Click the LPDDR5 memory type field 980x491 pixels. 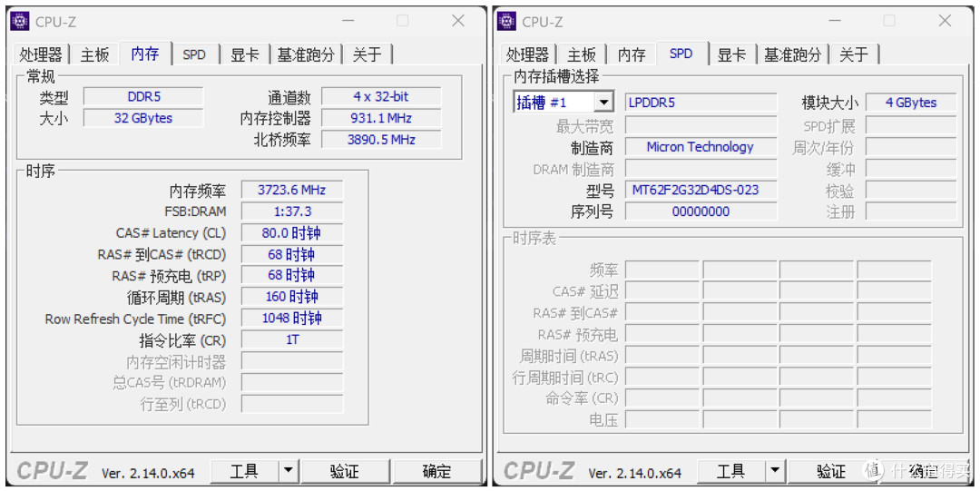coord(701,103)
